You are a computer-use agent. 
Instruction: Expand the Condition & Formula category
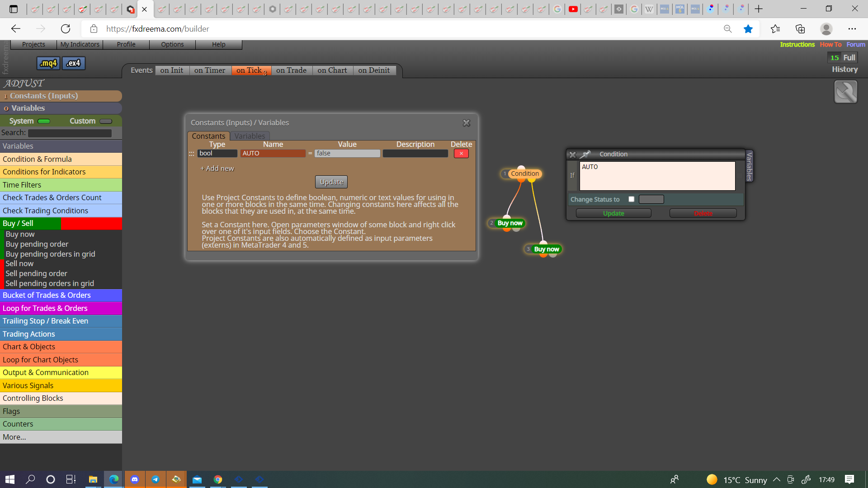click(61, 159)
